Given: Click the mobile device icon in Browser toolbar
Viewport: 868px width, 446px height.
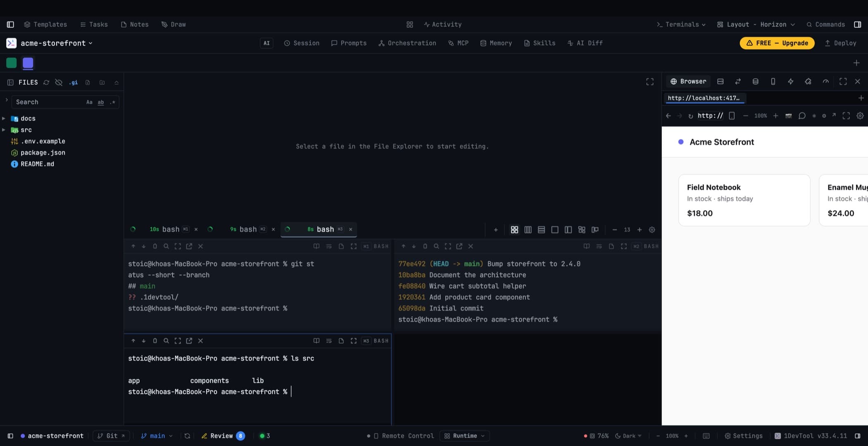Looking at the screenshot, I should (x=773, y=82).
